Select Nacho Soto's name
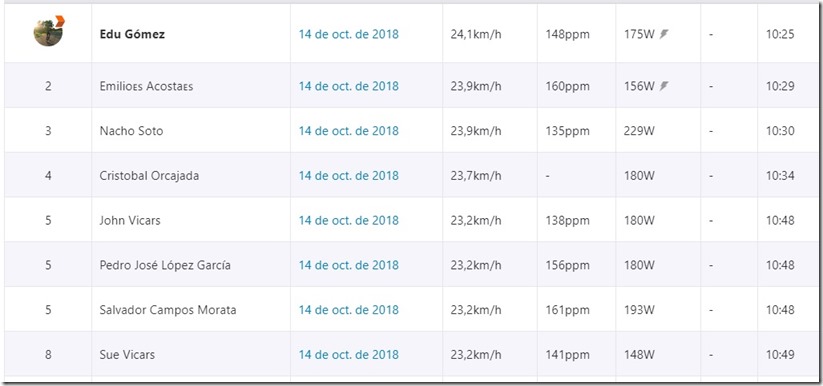823x386 pixels. pyautogui.click(x=131, y=131)
